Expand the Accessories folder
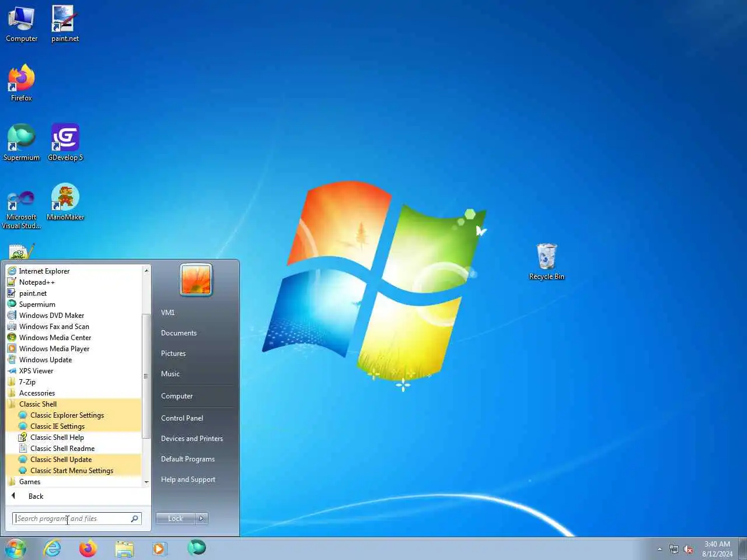This screenshot has width=747, height=560. point(74,393)
